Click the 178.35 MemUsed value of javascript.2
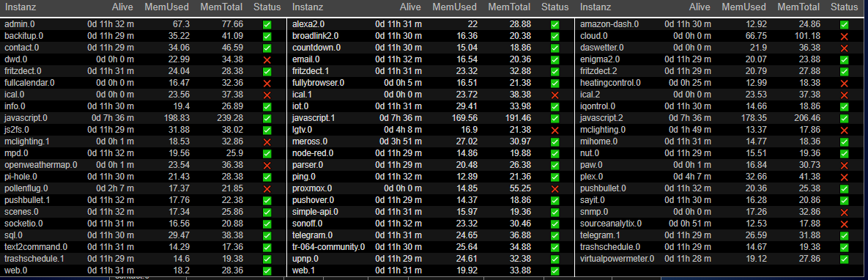 [754, 118]
